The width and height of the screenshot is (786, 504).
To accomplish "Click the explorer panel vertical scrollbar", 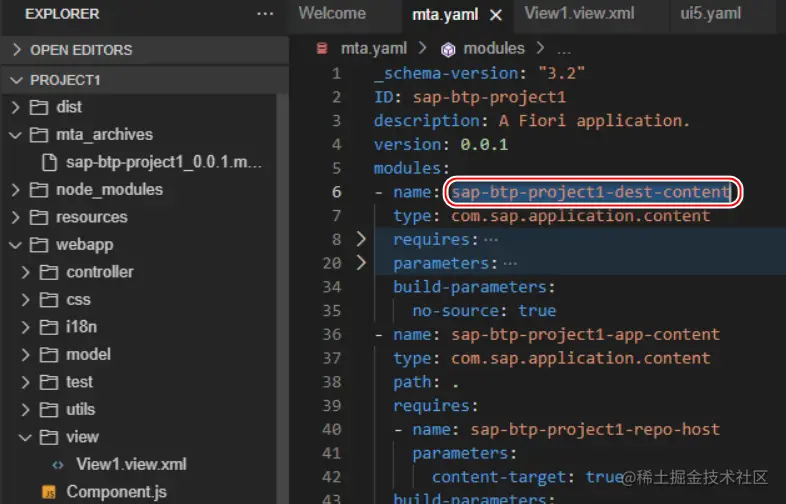I will 282,296.
